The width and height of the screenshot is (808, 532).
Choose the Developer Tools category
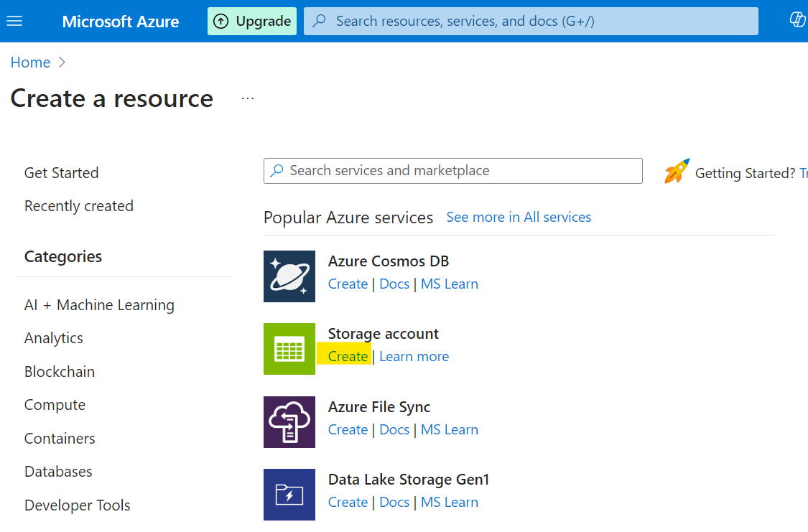point(78,505)
